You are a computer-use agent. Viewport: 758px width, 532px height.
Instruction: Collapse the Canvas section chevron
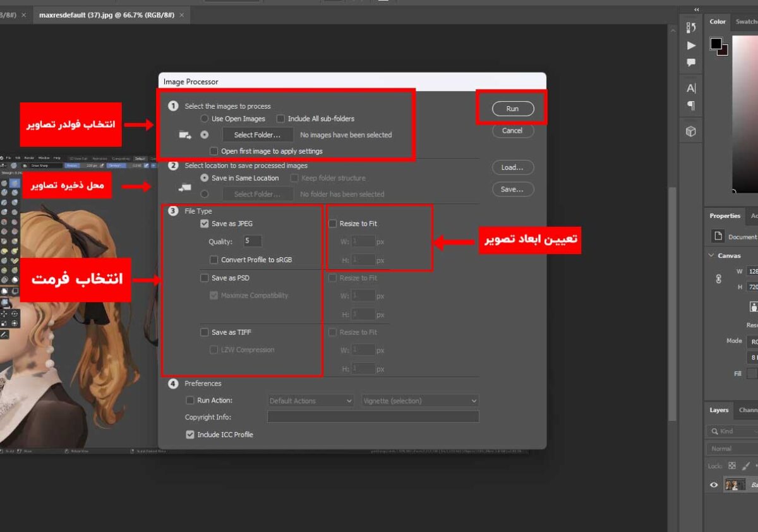coord(711,256)
